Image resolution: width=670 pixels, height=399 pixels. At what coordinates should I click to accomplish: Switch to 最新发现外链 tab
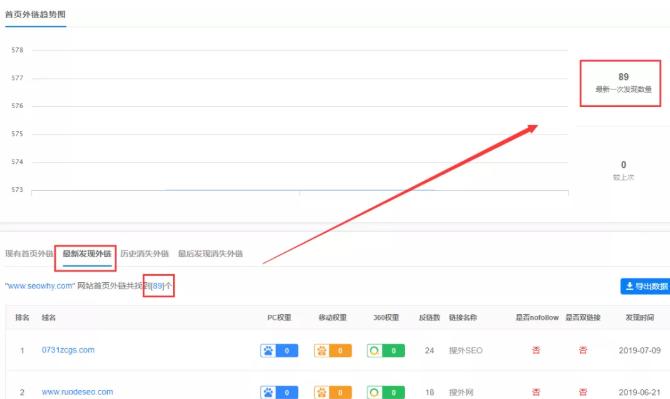click(87, 253)
